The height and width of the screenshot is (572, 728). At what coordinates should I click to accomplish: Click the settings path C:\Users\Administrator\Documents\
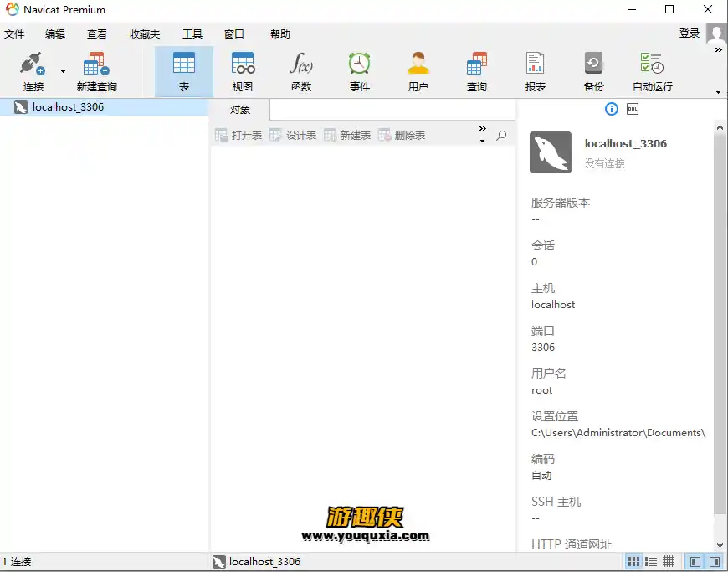pos(618,433)
